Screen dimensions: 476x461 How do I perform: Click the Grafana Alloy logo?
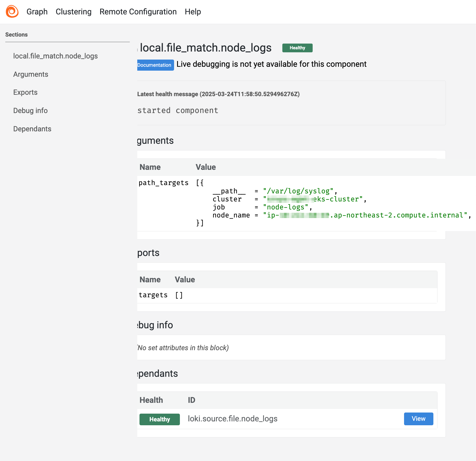coord(12,12)
